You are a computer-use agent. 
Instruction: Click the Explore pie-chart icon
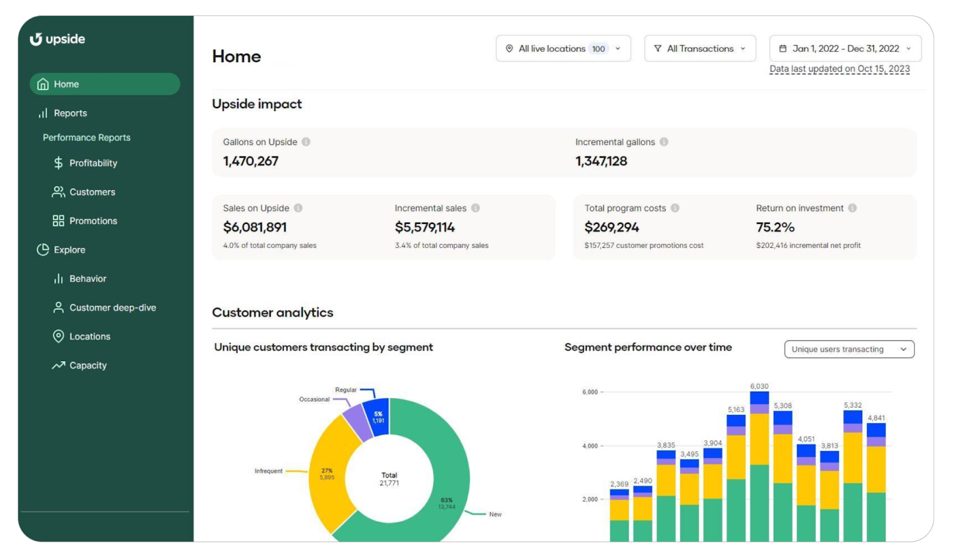point(43,250)
